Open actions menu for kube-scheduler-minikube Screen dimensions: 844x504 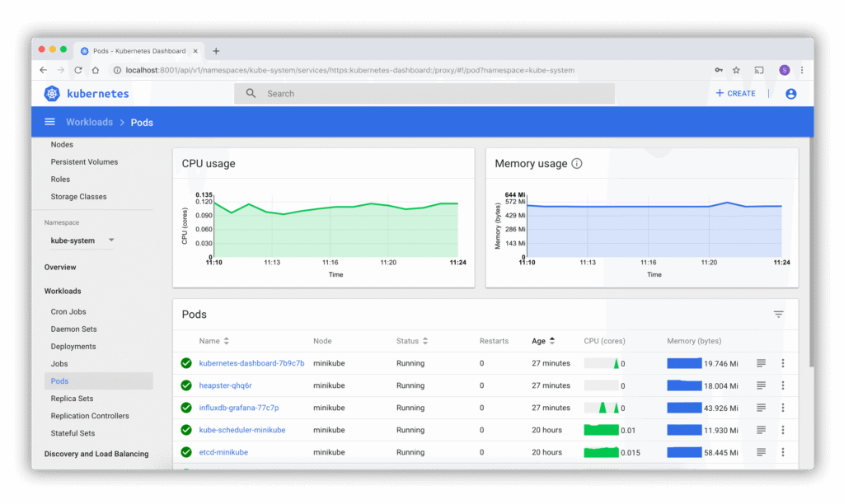pyautogui.click(x=783, y=430)
